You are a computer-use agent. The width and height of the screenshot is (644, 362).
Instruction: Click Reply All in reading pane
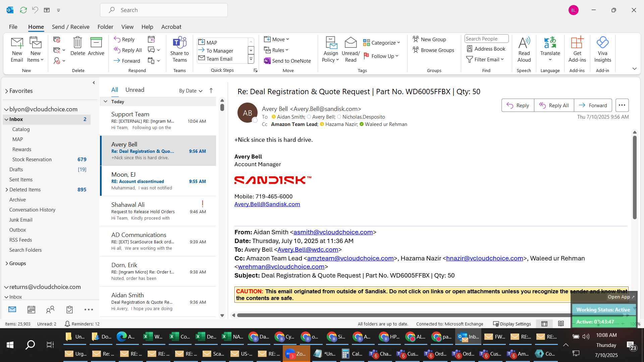(x=554, y=105)
